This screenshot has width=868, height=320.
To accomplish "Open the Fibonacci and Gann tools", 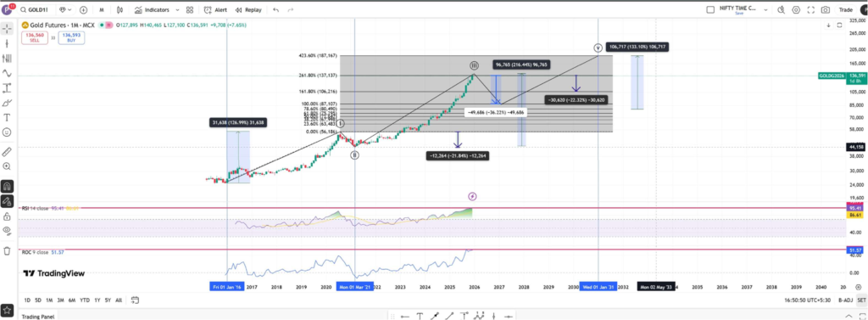I will click(7, 59).
